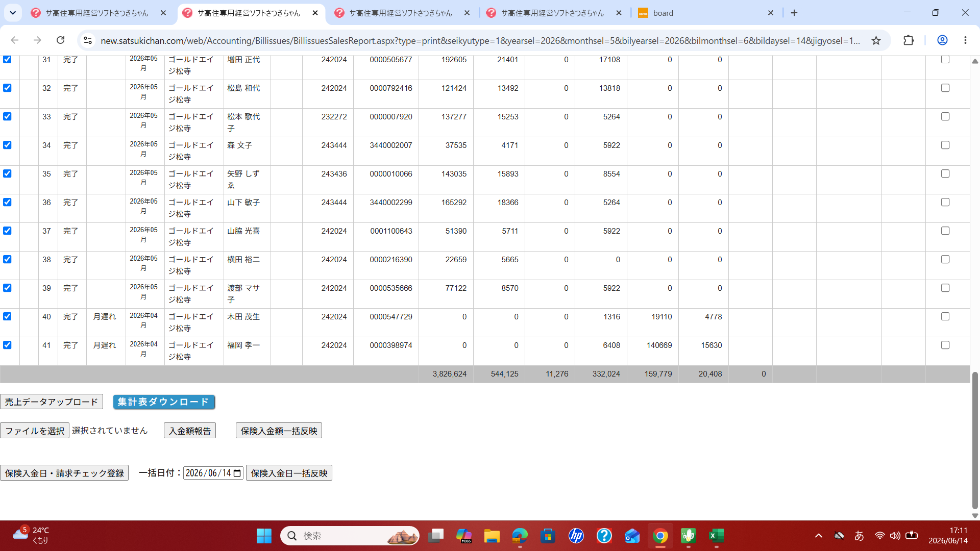Open the HP app from the taskbar
The image size is (980, 551).
(x=576, y=536)
